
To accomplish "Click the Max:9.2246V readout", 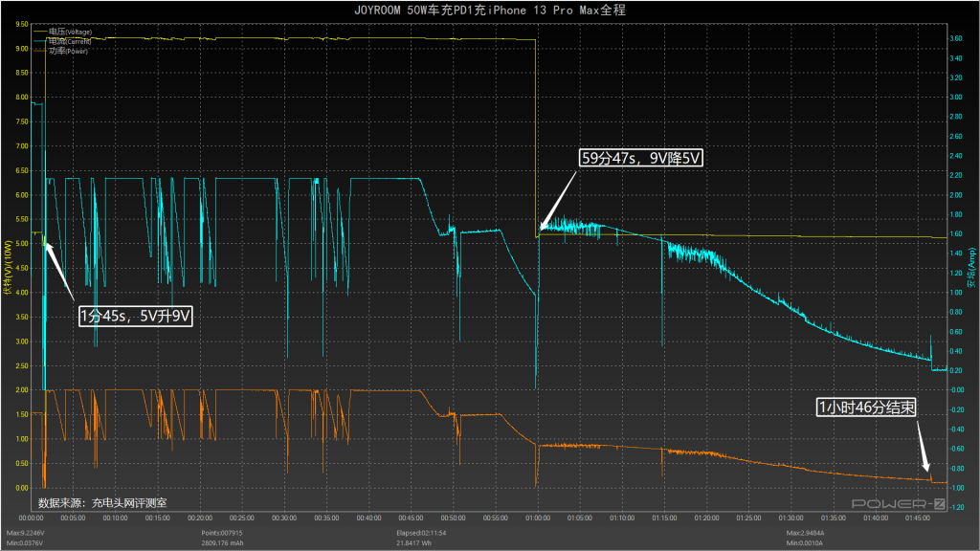I will (x=26, y=533).
